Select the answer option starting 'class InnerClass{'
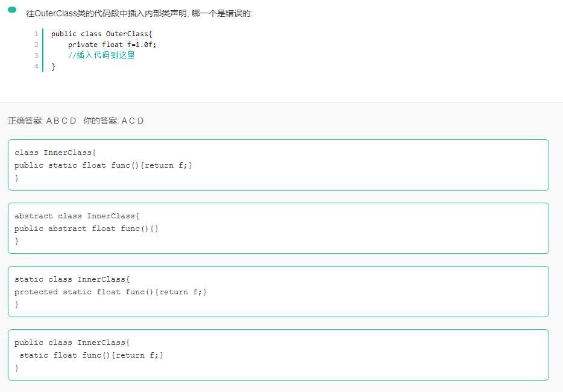 pos(278,165)
